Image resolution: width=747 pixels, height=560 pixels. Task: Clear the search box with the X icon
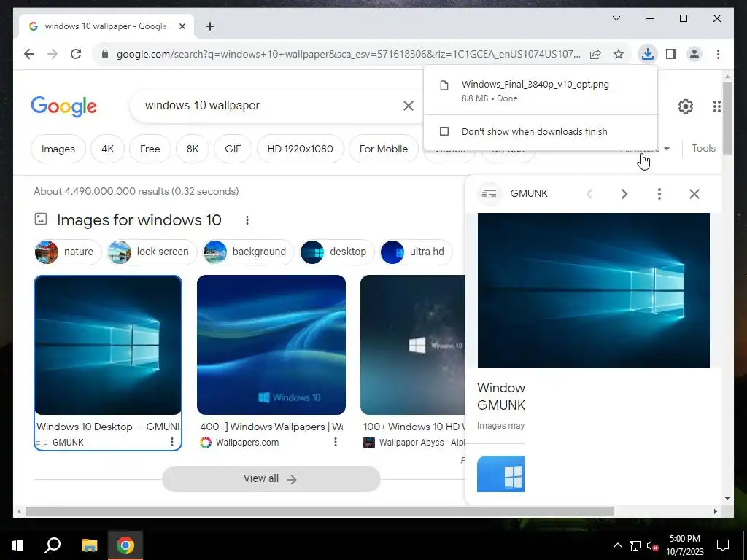409,106
